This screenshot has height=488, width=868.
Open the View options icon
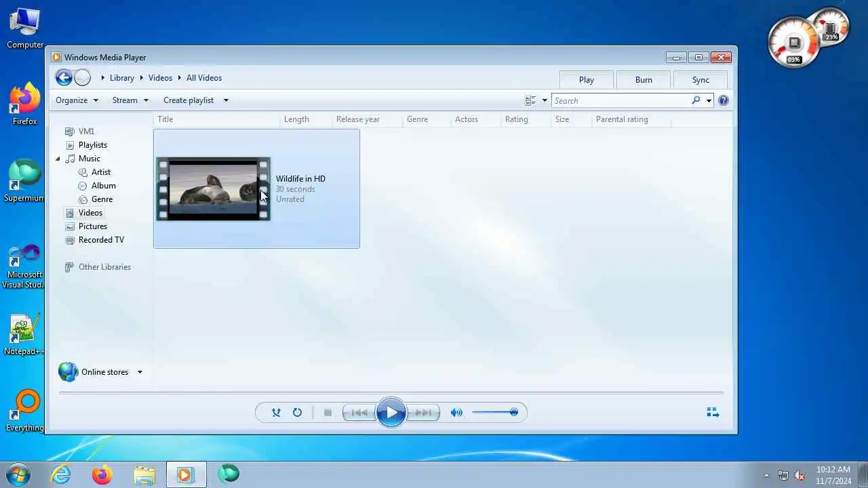tap(530, 100)
